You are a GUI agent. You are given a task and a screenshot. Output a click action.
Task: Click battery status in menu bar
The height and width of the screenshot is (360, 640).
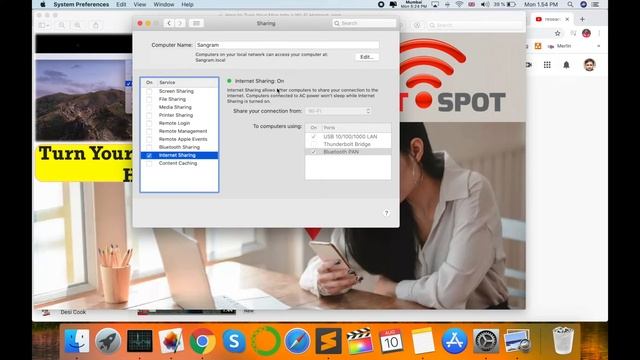[504, 4]
